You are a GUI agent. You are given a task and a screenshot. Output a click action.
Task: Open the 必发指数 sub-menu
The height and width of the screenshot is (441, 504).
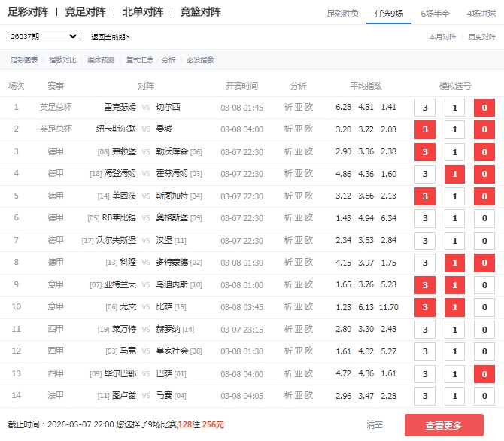coord(200,60)
